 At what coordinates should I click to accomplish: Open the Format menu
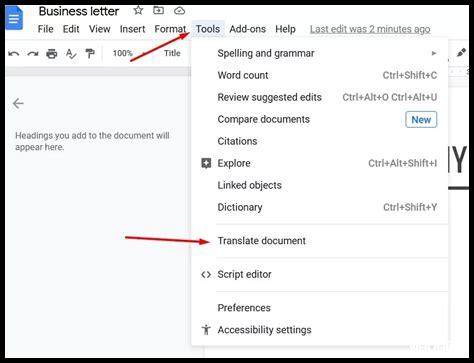tap(170, 29)
